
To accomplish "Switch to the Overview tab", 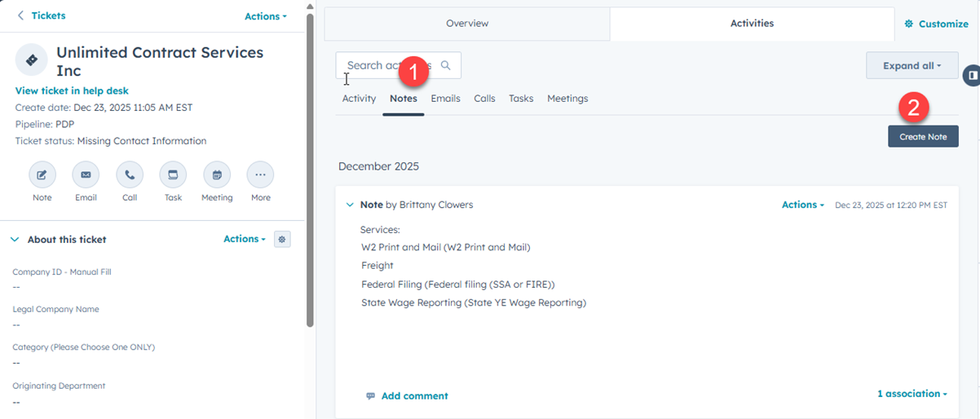I will tap(467, 24).
